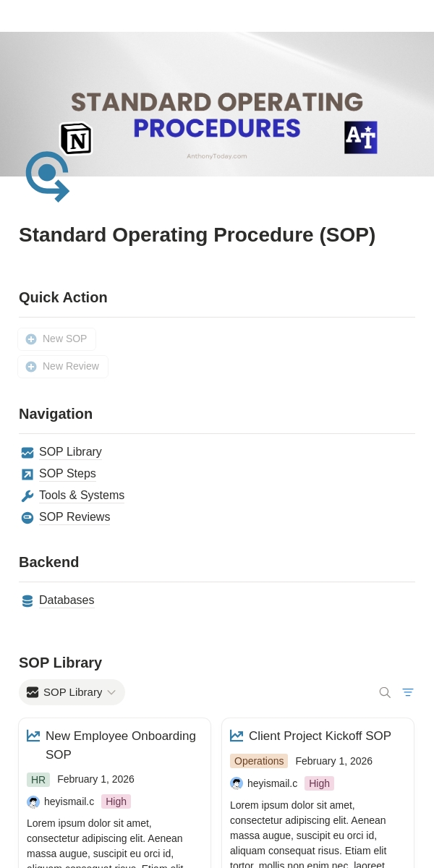Open the Tools & Systems link
The image size is (434, 868).
(x=82, y=495)
